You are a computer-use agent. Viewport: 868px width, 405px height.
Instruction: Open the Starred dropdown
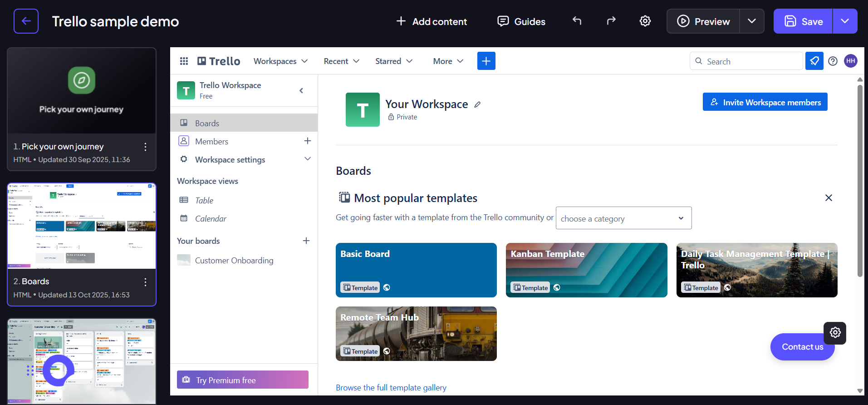coord(393,61)
